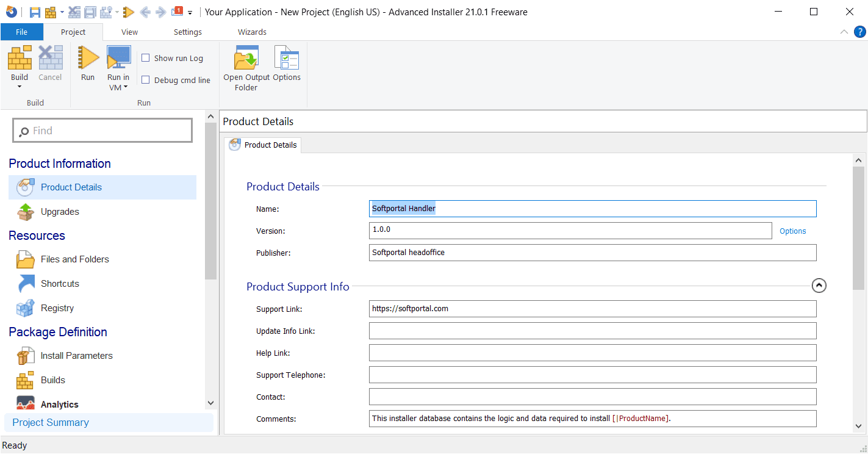Image resolution: width=868 pixels, height=454 pixels.
Task: Open the File menu tab
Action: 21,32
